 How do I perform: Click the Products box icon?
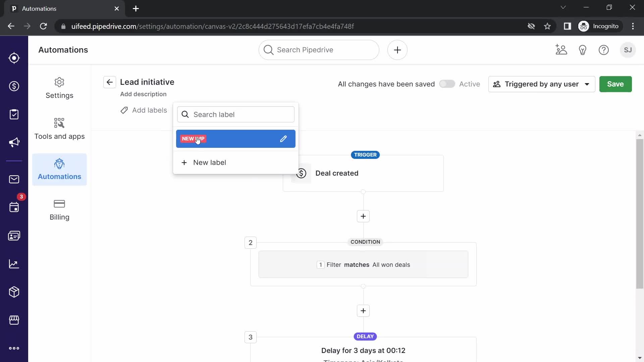[x=14, y=292]
